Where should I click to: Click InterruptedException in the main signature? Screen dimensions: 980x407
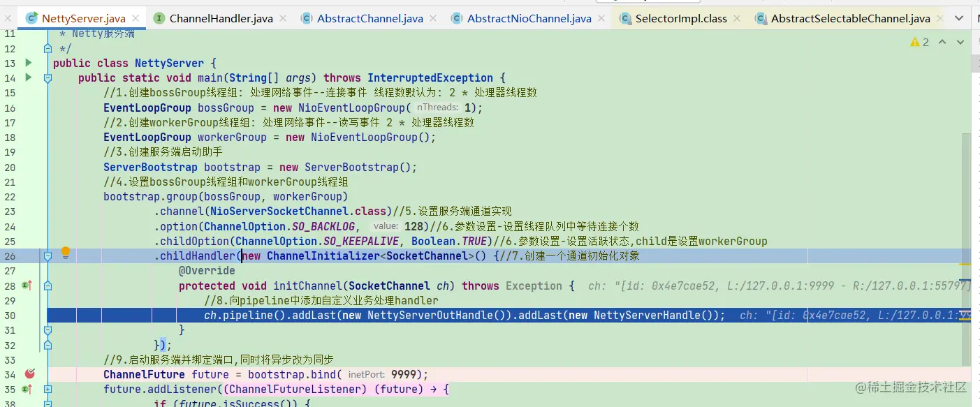430,77
